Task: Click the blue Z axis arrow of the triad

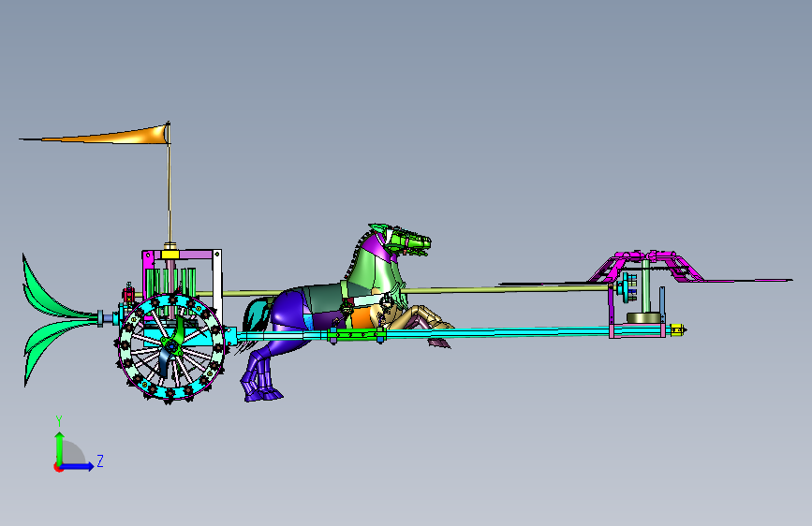Action: [x=78, y=466]
